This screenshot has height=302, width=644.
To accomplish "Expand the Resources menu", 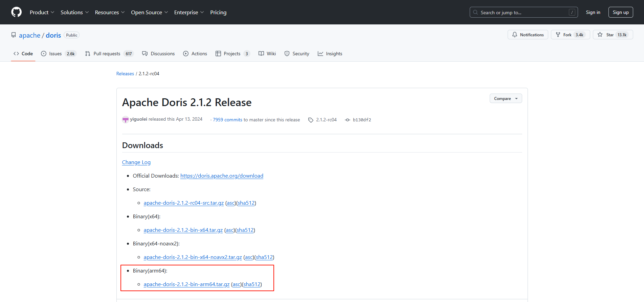I will click(x=110, y=12).
